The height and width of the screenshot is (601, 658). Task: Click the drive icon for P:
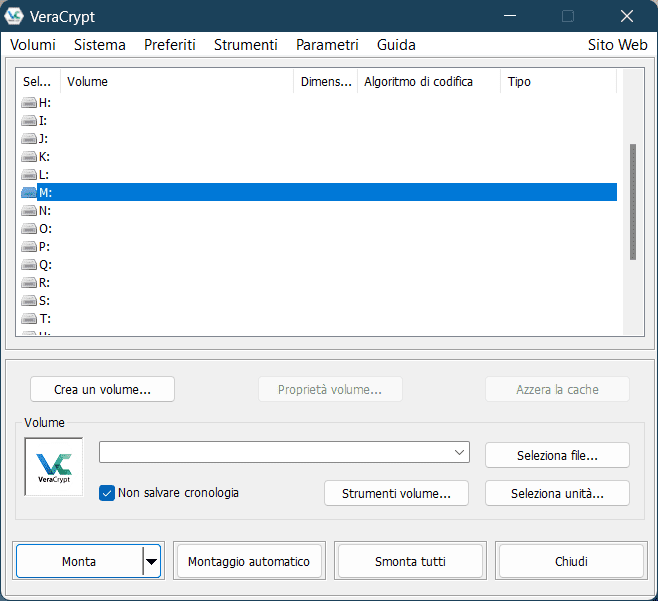29,247
